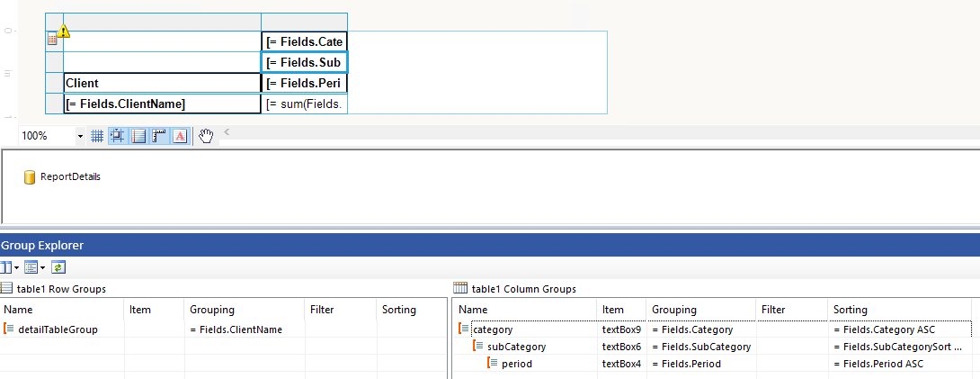This screenshot has height=379, width=980.
Task: Click the red letter A toolbar icon
Action: click(x=179, y=136)
